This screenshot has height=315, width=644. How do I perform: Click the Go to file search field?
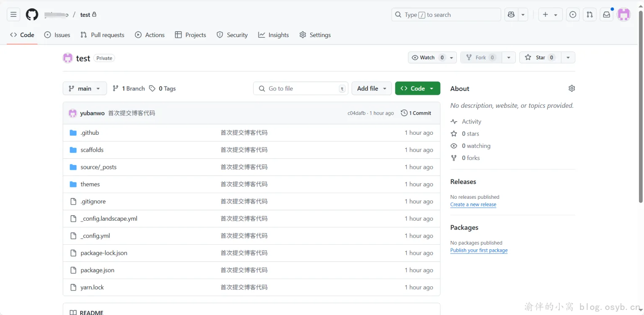301,88
